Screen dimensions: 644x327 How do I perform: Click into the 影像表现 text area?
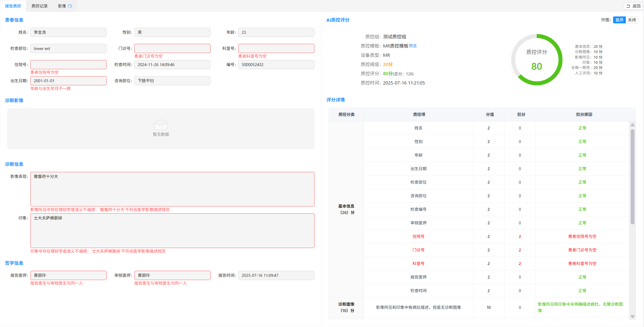172,189
